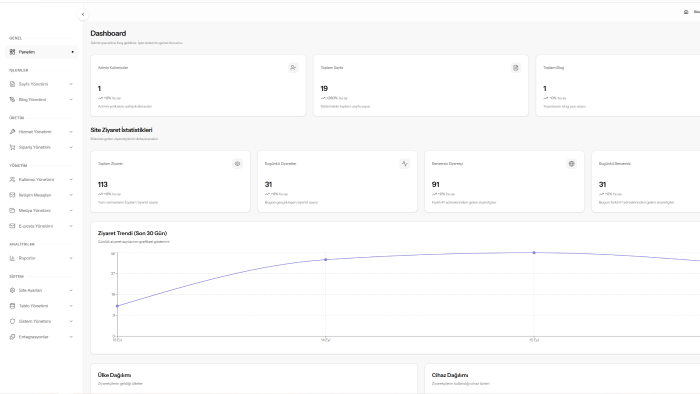Viewport: 700px width, 394px height.
Task: Open the Sayfa Yönetimi menu label
Action: coord(33,84)
